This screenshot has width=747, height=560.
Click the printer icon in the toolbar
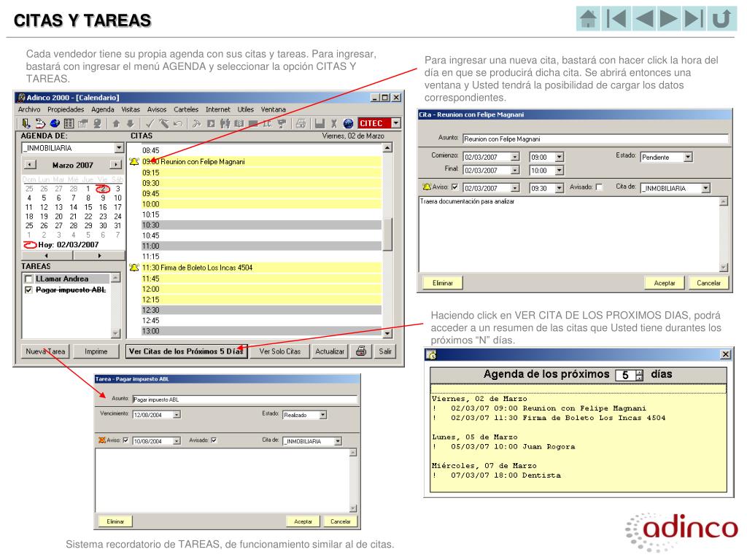point(301,124)
